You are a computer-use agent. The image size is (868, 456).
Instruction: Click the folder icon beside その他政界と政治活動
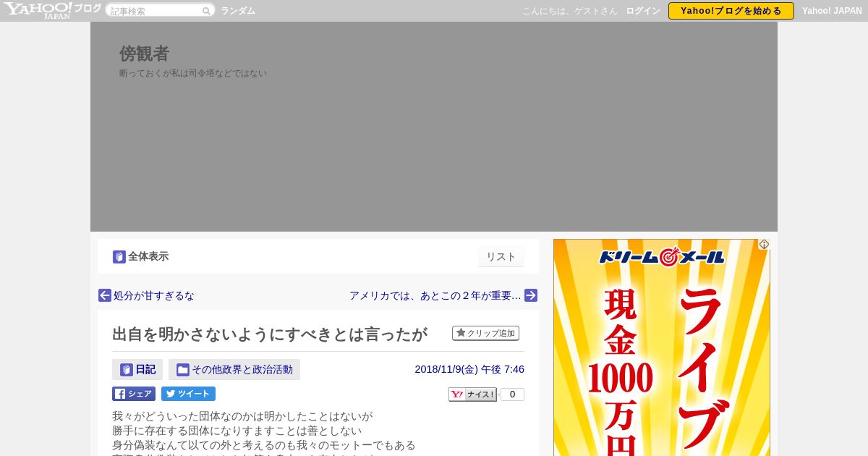183,370
